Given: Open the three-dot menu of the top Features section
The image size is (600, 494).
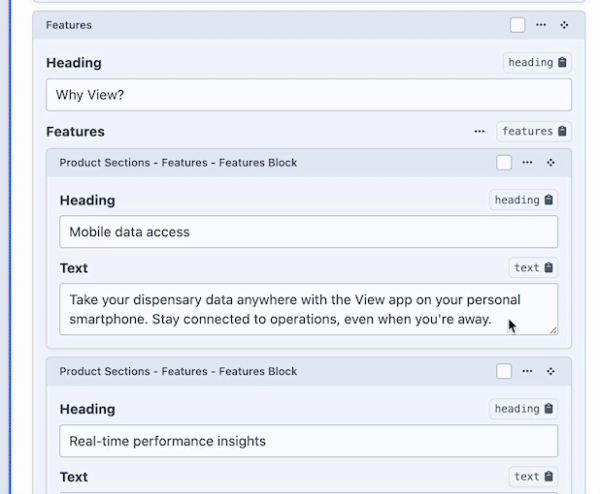Looking at the screenshot, I should pyautogui.click(x=541, y=25).
